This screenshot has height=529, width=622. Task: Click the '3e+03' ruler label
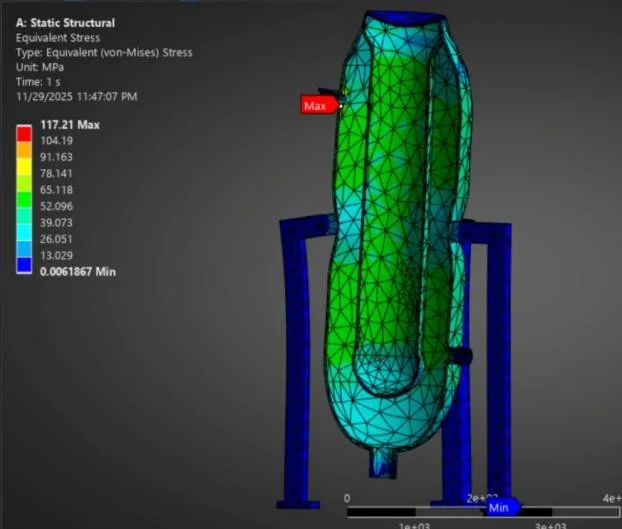click(550, 525)
